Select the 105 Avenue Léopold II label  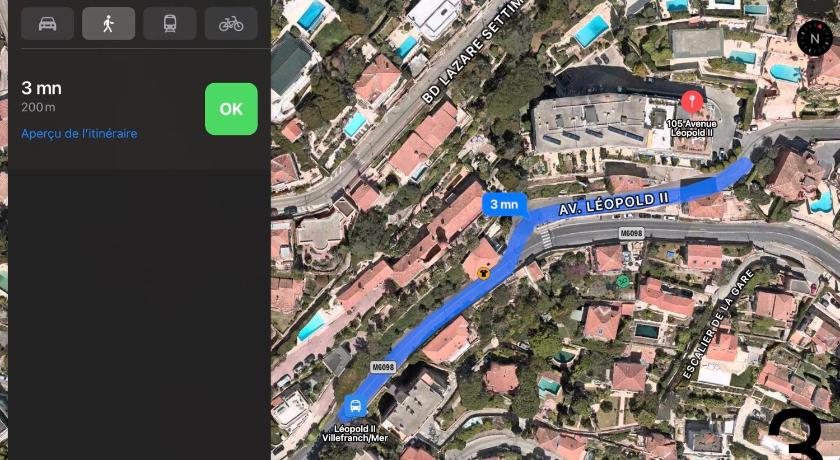click(692, 127)
